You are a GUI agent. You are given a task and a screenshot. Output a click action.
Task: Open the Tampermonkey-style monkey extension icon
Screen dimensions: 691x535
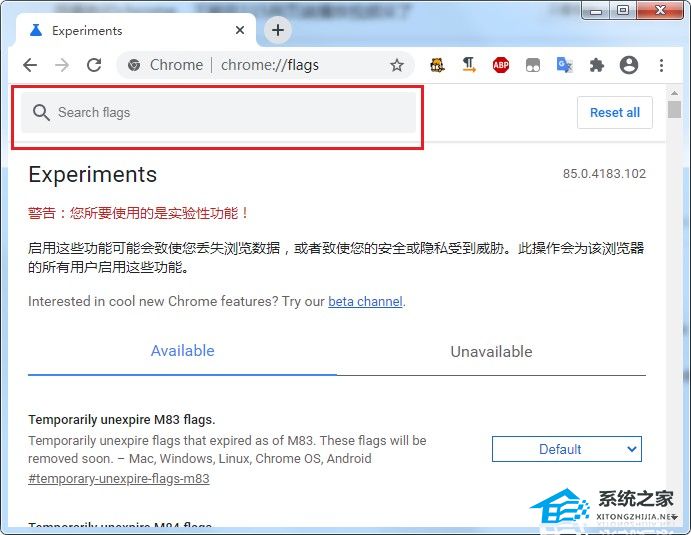(437, 65)
